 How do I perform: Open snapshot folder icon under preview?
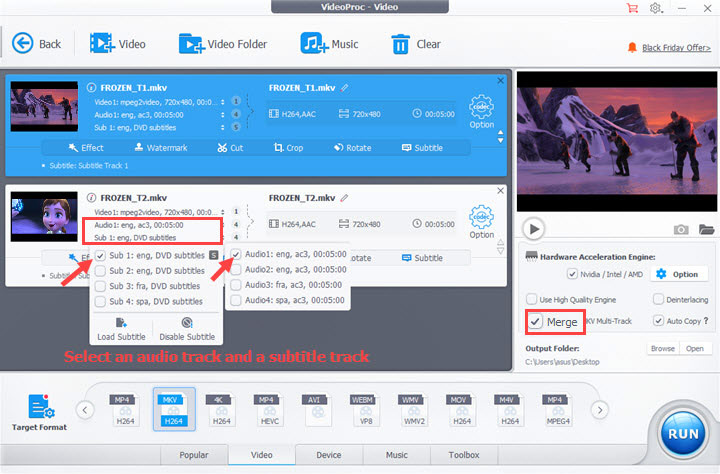coord(706,229)
